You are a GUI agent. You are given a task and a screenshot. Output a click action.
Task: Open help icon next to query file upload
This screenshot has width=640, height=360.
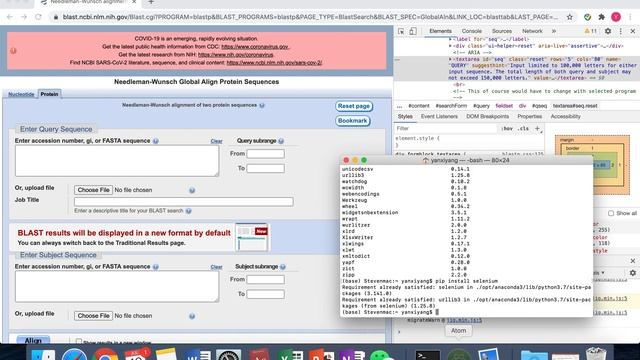point(192,190)
